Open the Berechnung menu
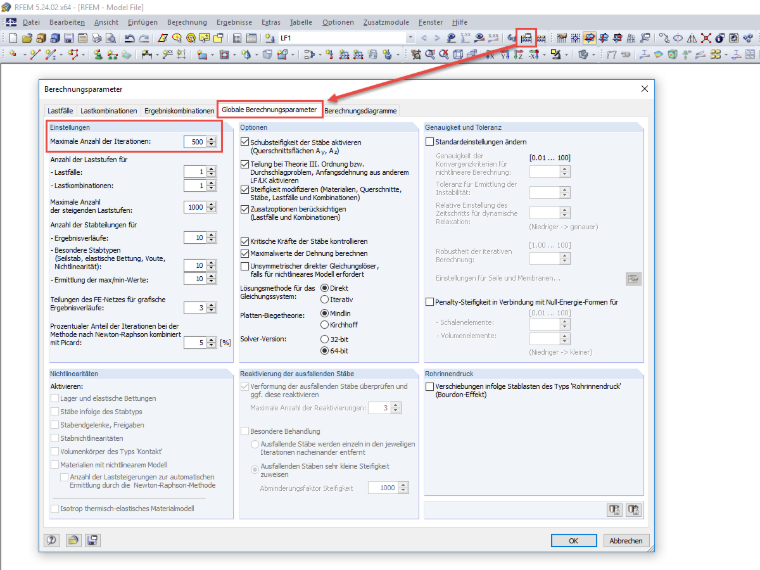The height and width of the screenshot is (570, 760). (x=187, y=22)
